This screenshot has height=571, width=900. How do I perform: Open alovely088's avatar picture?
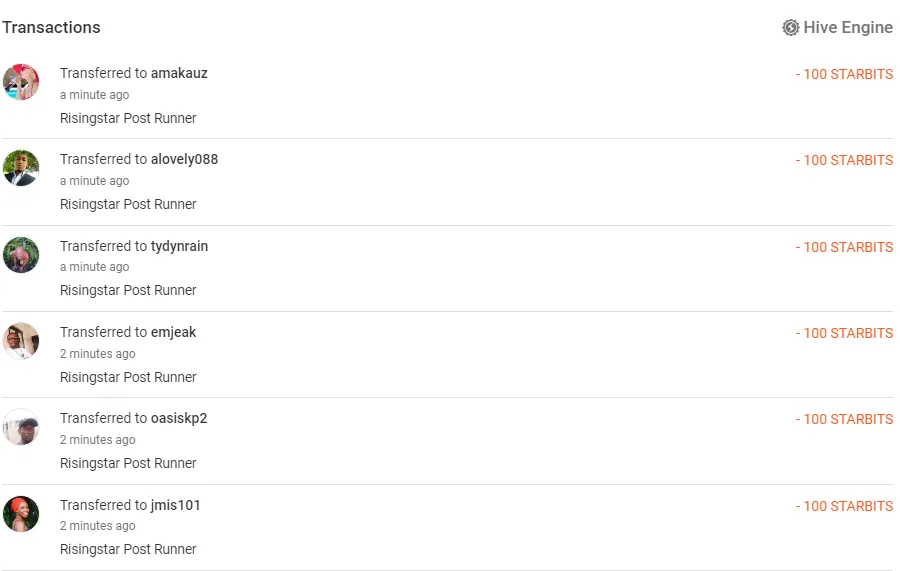tap(21, 168)
